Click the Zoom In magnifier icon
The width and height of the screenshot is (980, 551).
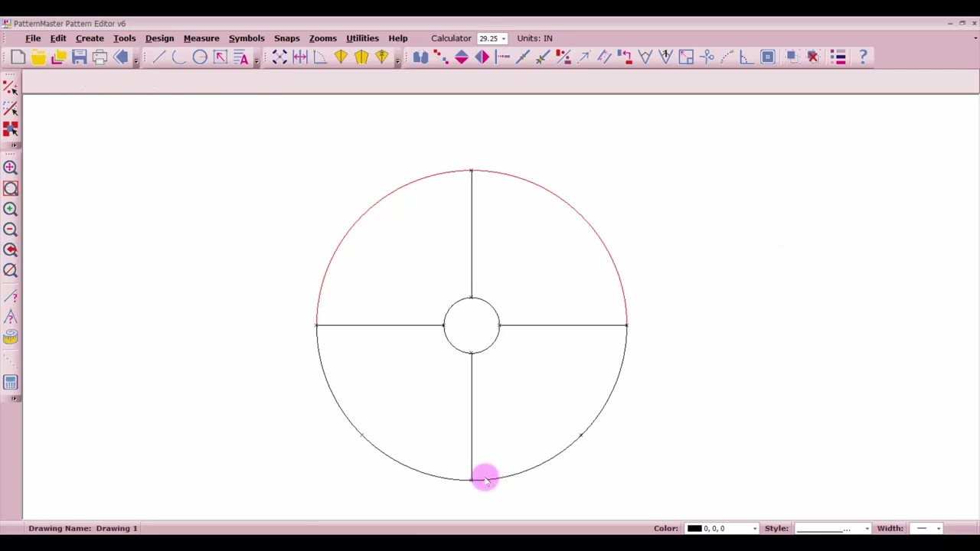pos(11,209)
